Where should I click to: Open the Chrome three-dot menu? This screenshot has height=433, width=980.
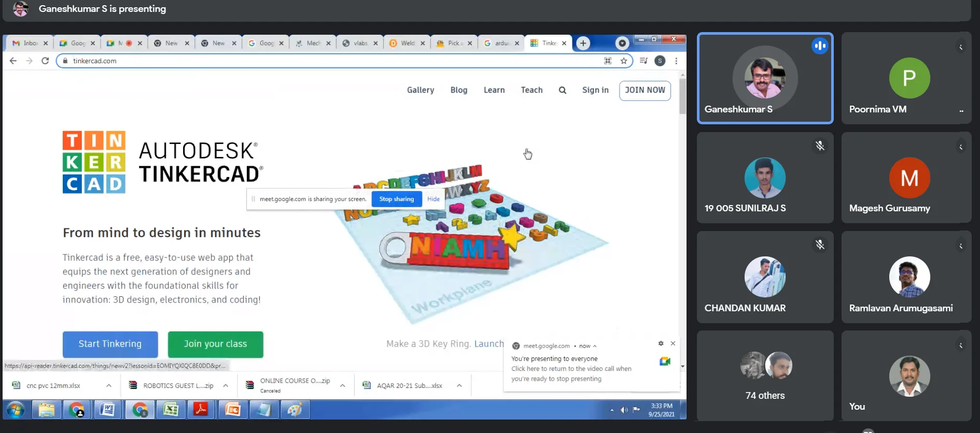[676, 61]
